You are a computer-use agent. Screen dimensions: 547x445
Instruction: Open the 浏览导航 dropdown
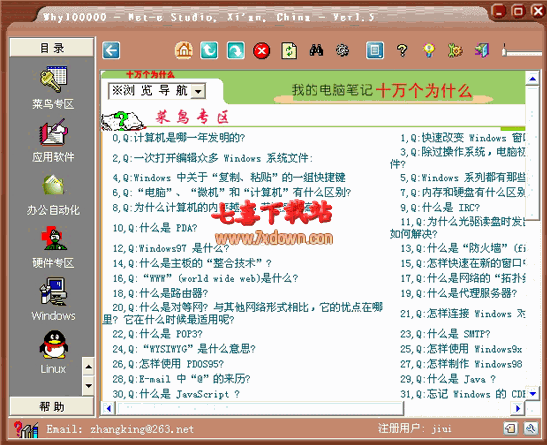[x=157, y=91]
